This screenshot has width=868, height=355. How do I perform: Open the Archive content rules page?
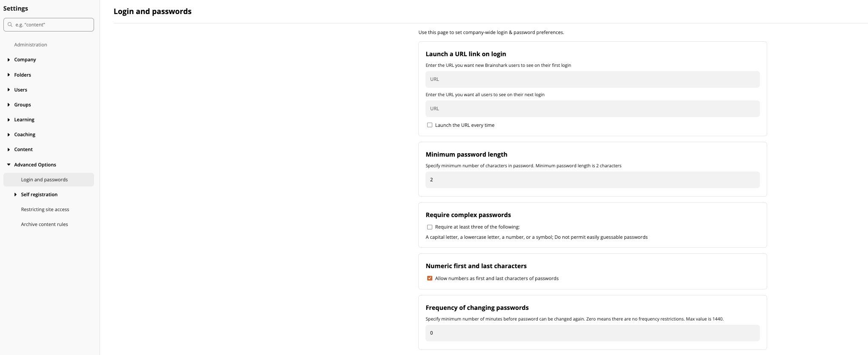tap(45, 224)
